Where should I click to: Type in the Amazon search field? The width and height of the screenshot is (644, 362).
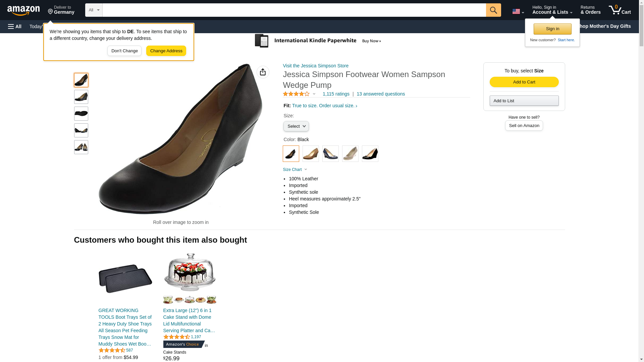click(294, 10)
